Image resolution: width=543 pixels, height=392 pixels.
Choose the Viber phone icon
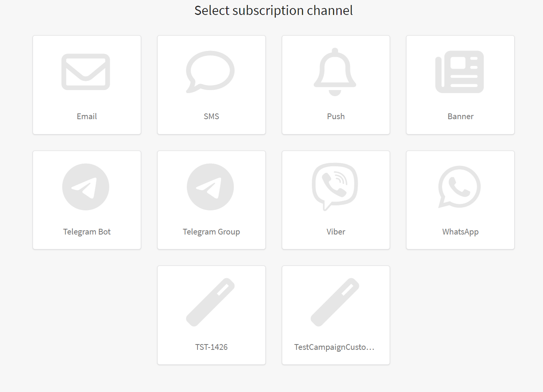(x=335, y=187)
